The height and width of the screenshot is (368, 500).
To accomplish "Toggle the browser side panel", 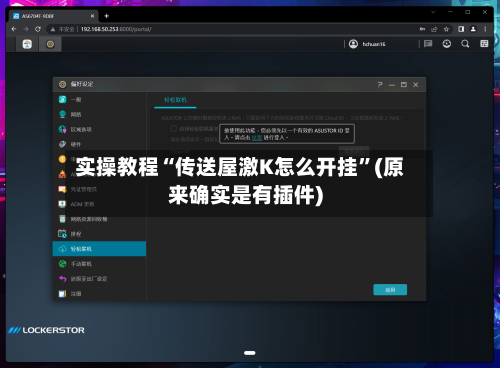I will 461,29.
